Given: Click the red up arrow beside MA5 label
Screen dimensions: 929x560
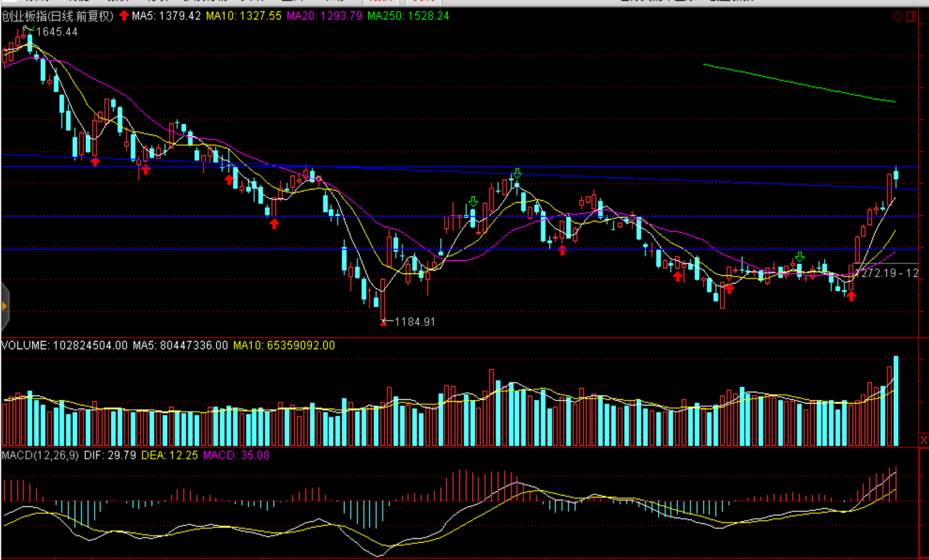Looking at the screenshot, I should (124, 16).
